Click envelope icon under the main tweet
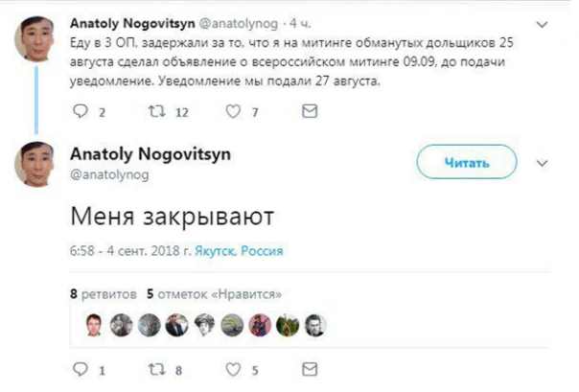Screen dimensions: 579x392 pyautogui.click(x=309, y=368)
